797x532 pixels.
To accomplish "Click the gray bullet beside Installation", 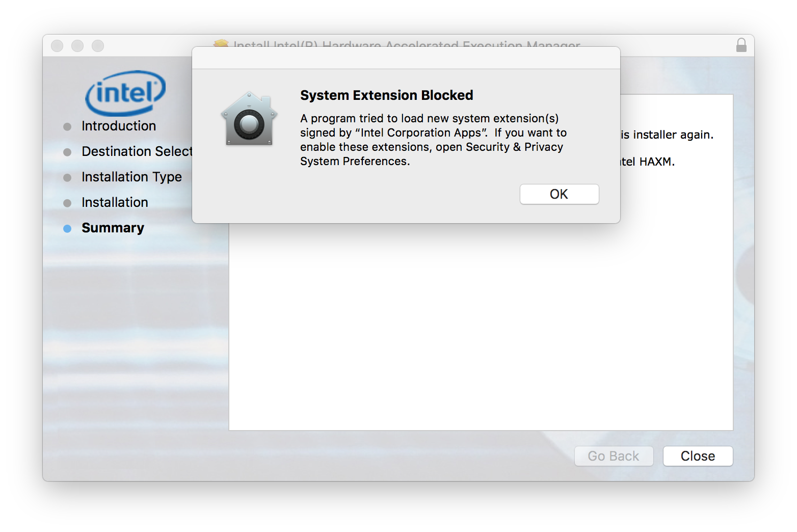I will [x=67, y=203].
